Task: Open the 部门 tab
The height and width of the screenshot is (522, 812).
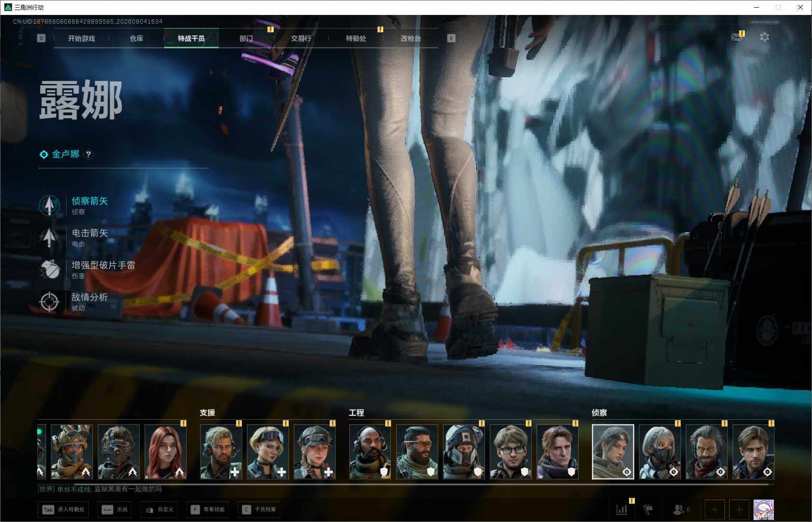Action: click(x=246, y=38)
